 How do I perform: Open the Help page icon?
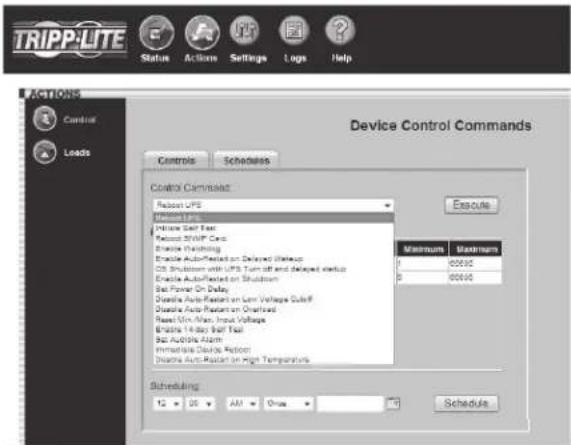click(x=340, y=31)
